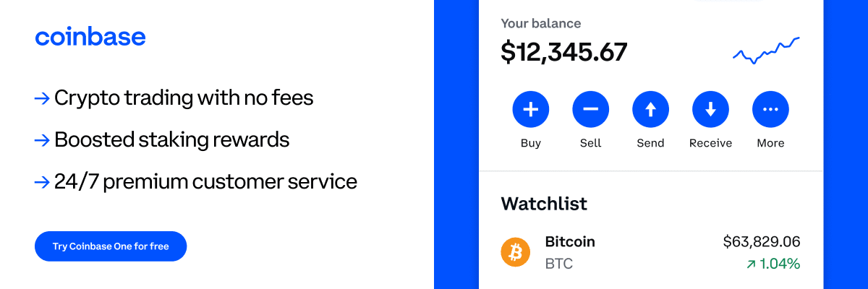Click the Crypto trading with no fees text

pos(184,98)
